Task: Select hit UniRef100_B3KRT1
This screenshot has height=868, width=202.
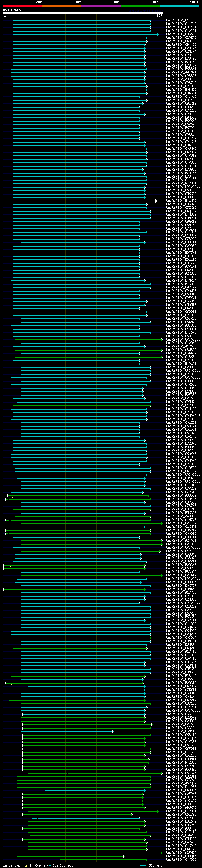Action: [181, 561]
